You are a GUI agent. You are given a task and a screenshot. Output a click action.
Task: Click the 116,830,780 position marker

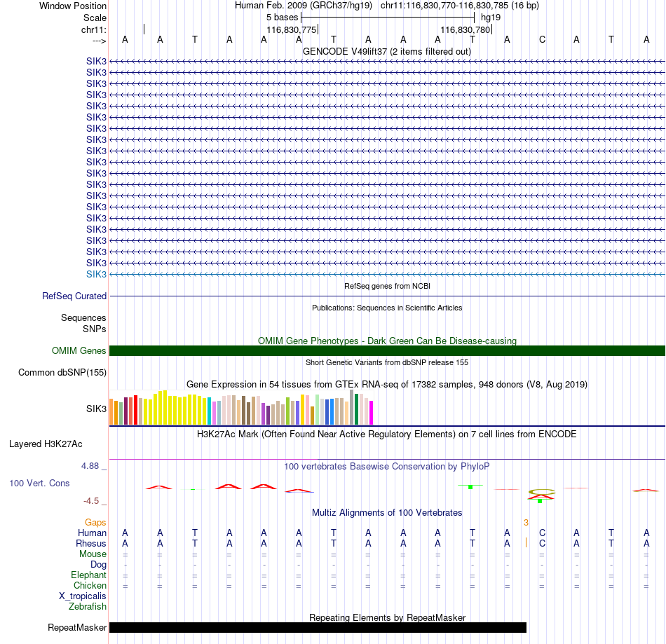tap(465, 29)
